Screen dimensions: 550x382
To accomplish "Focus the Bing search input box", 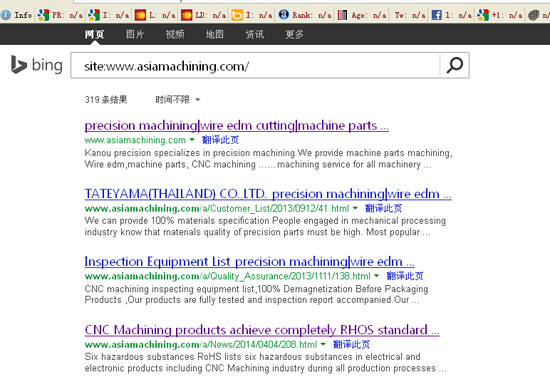I will click(x=255, y=66).
